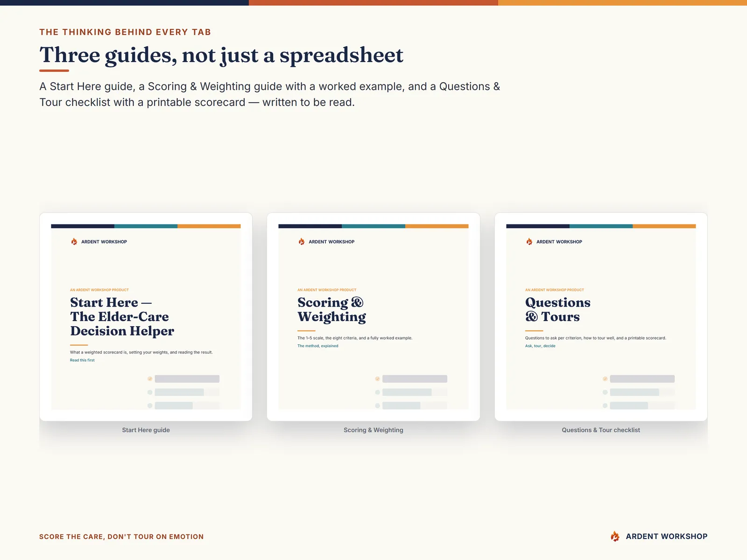Click the checked circle in the Scoring & Weighting card
Viewport: 747px width, 560px height.
point(377,379)
